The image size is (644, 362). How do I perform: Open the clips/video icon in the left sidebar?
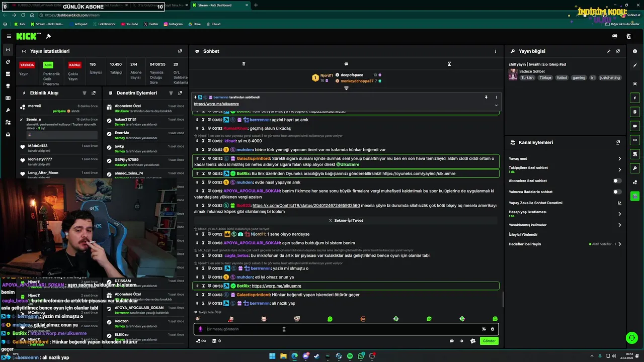(x=8, y=98)
